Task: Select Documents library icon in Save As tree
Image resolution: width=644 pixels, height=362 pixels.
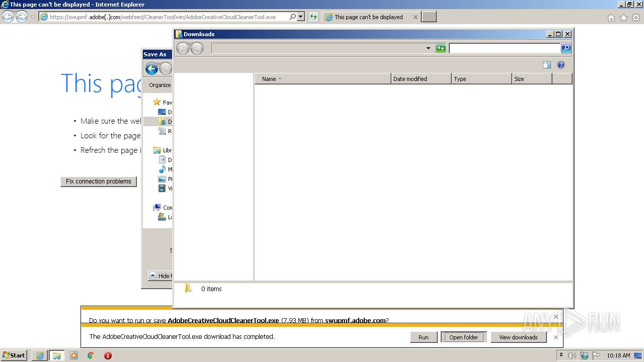Action: pyautogui.click(x=162, y=160)
